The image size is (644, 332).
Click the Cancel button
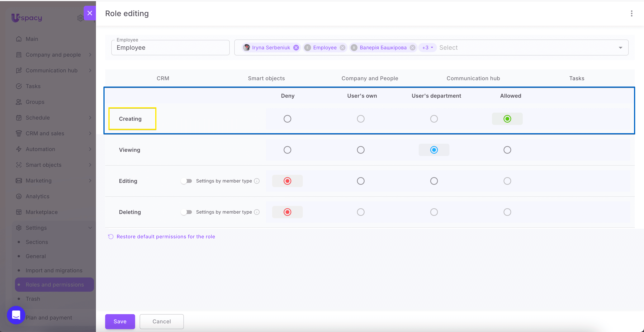pos(162,321)
